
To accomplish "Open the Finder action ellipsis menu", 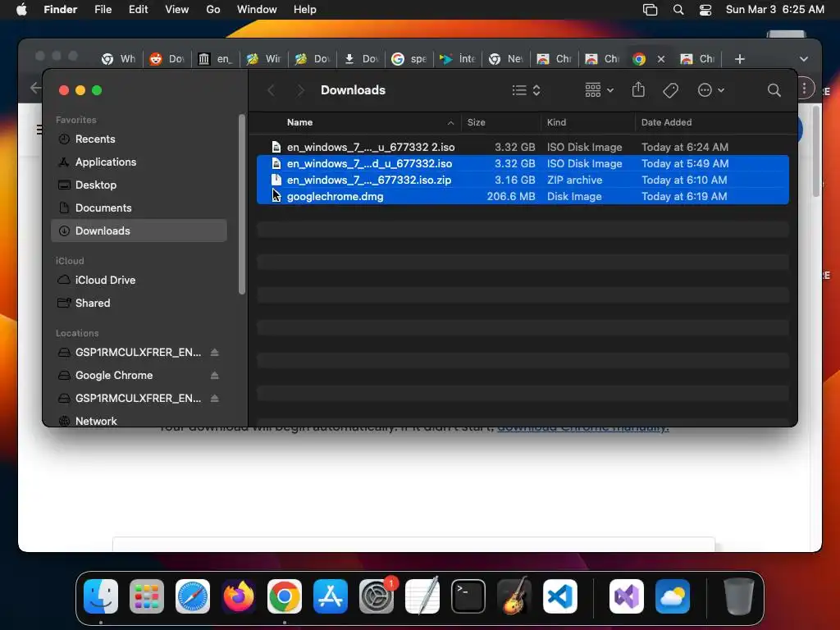I will coord(711,90).
